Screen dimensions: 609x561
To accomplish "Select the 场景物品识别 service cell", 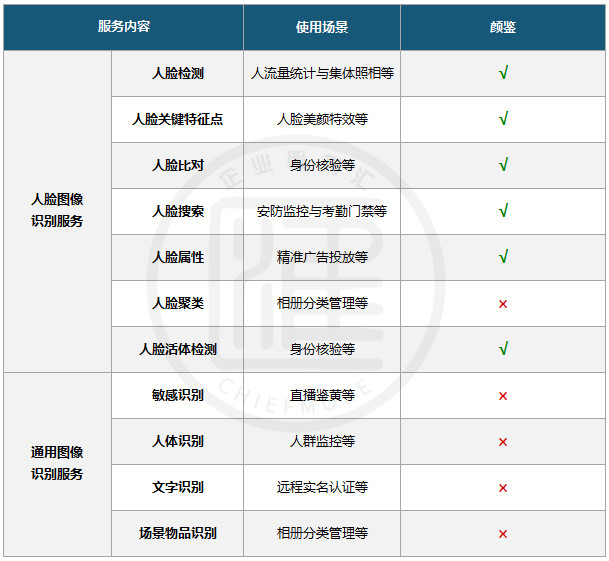I will coord(177,533).
